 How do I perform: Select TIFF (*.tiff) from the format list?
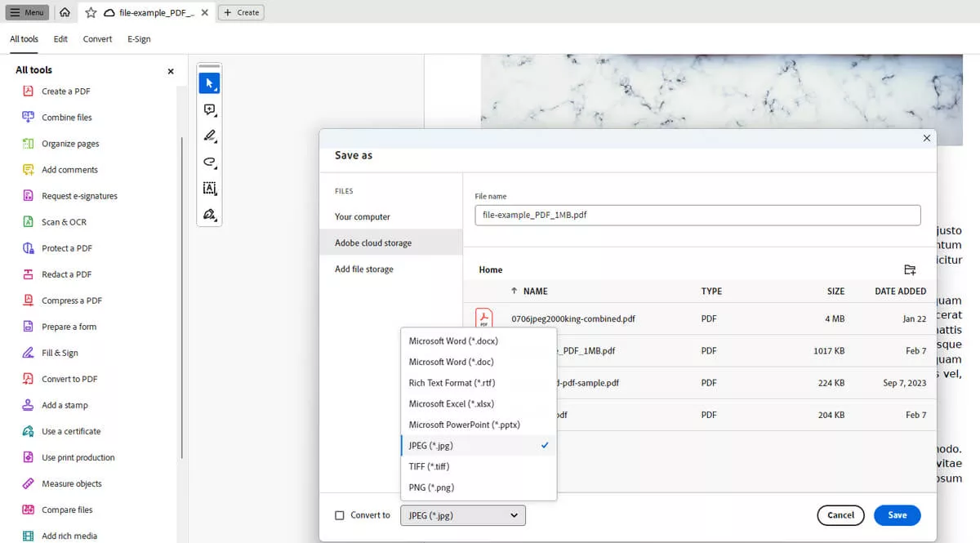pyautogui.click(x=428, y=466)
